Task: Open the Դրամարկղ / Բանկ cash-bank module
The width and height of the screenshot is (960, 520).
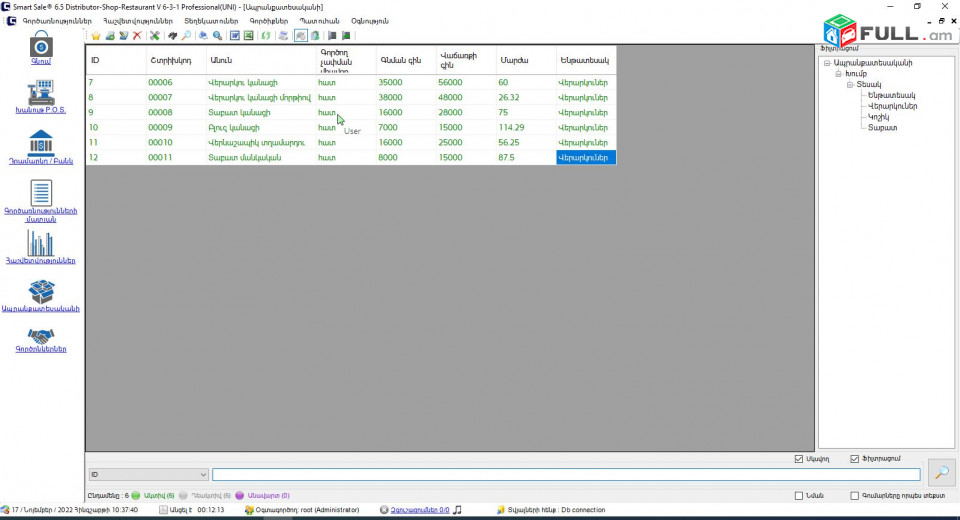Action: (40, 147)
